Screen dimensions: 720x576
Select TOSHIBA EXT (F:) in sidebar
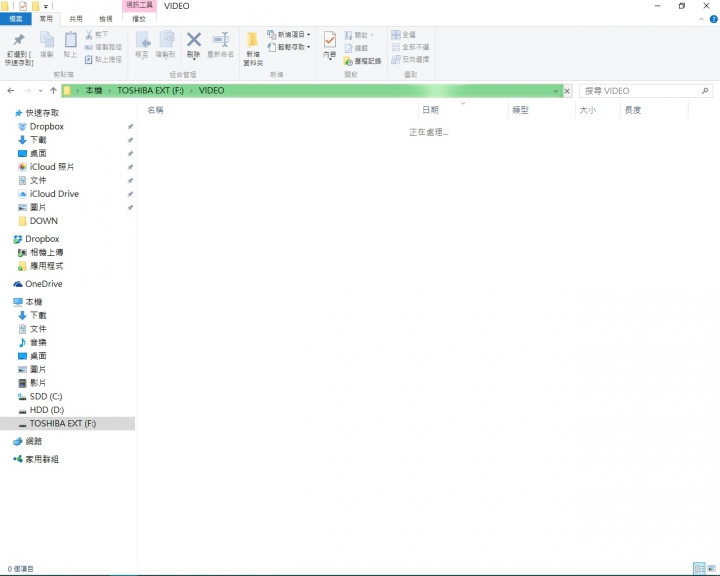[x=68, y=424]
